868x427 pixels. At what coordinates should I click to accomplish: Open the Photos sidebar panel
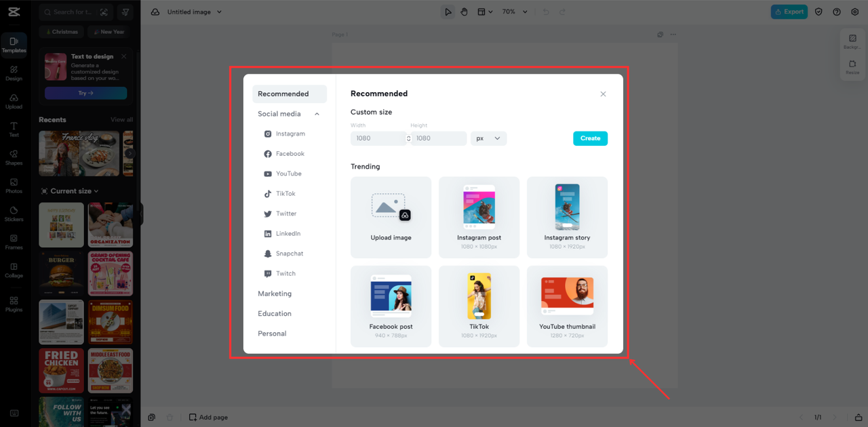click(14, 186)
